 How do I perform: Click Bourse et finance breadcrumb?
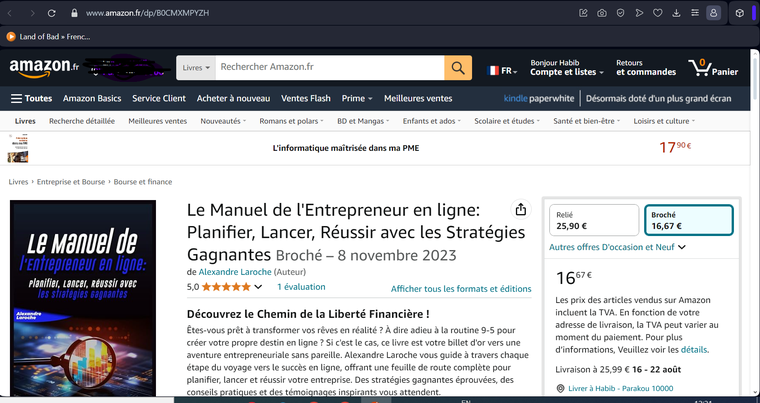tap(143, 182)
